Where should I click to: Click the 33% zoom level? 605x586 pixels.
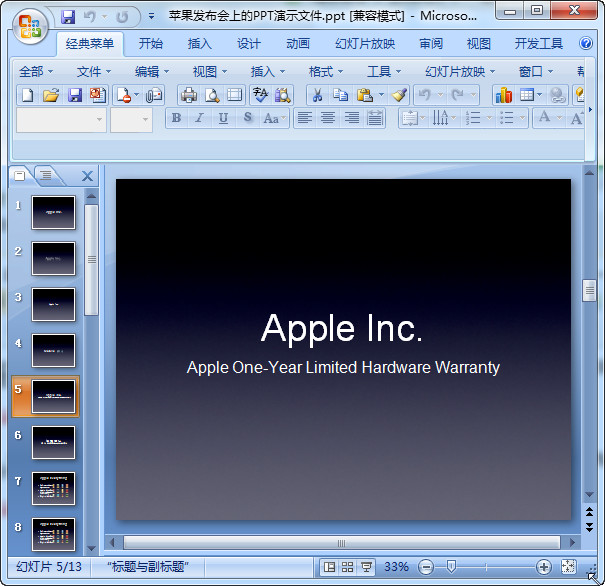pyautogui.click(x=396, y=567)
